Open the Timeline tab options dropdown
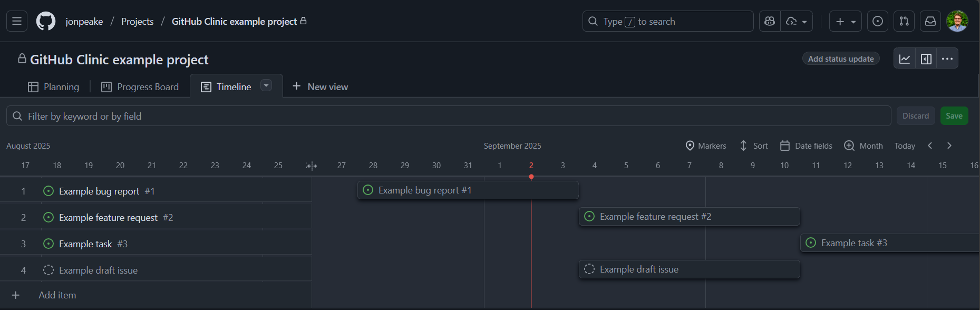Screen dimensions: 980x310 tap(266, 85)
